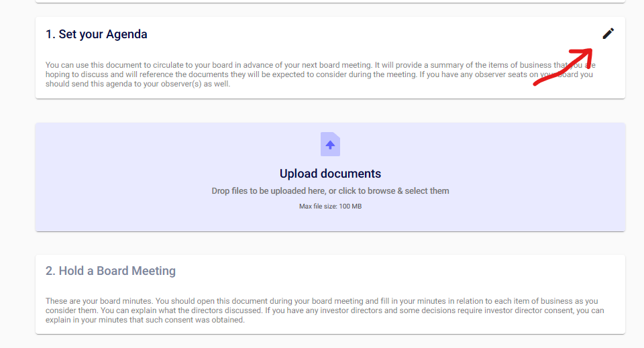Click the upload arrow file icon
The image size is (644, 348).
(x=330, y=144)
